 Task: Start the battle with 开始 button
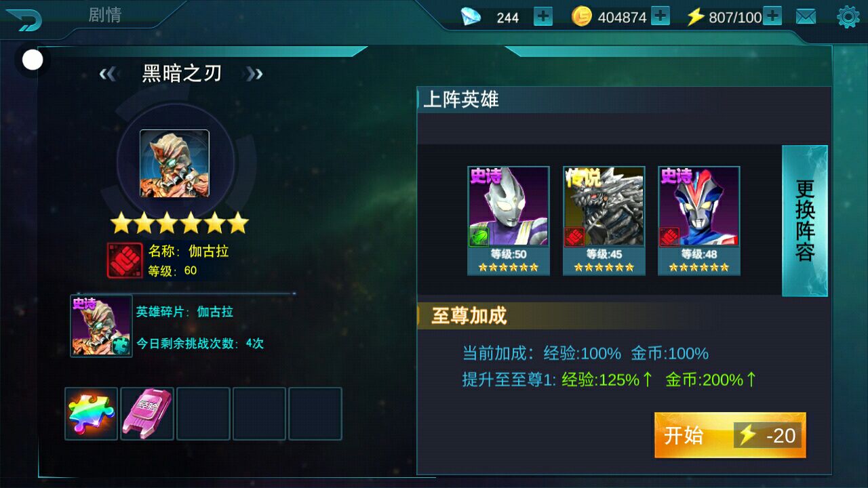(x=730, y=435)
